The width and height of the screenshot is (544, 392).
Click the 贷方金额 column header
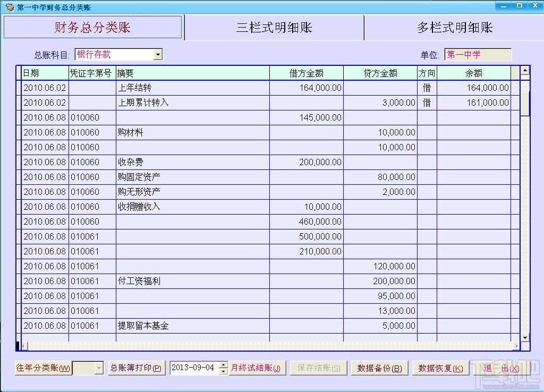(x=380, y=73)
